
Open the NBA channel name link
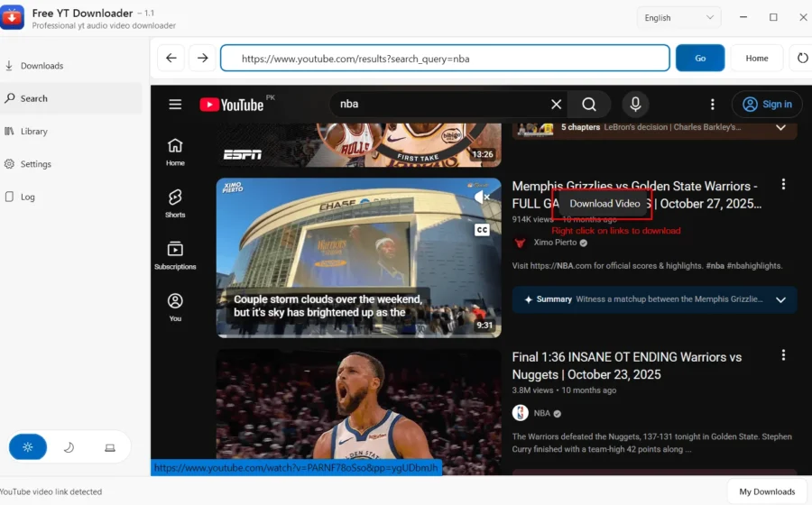541,413
